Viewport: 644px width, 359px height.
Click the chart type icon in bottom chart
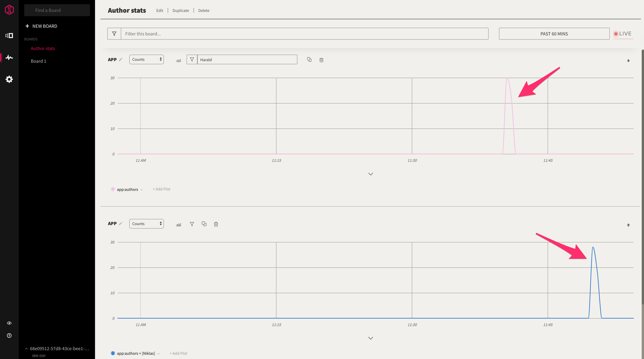tap(179, 224)
